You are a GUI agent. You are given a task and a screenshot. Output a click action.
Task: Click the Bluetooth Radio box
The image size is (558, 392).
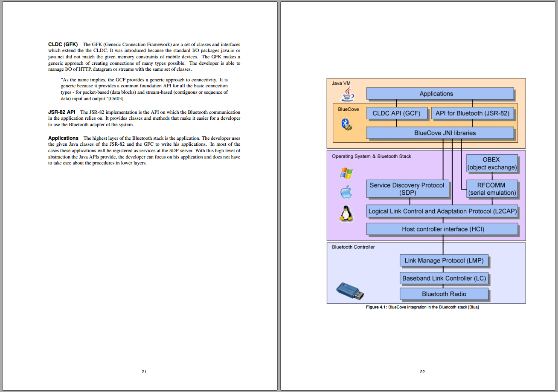[444, 294]
